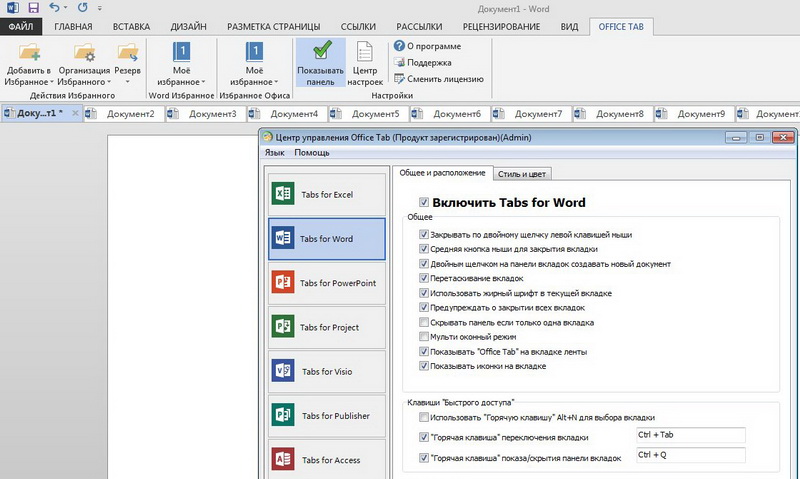800x479 pixels.
Task: Undo the last action
Action: pos(54,7)
